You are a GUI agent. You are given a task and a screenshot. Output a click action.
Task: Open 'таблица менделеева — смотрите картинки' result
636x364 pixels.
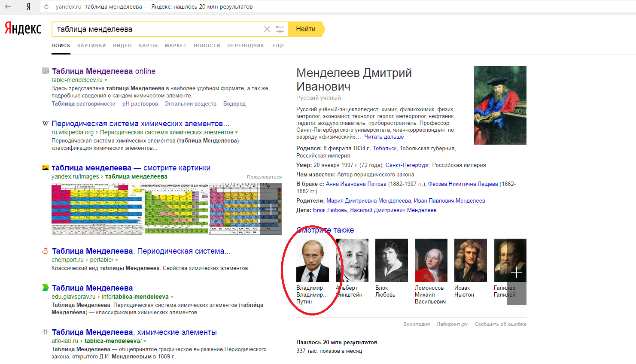[x=131, y=168]
